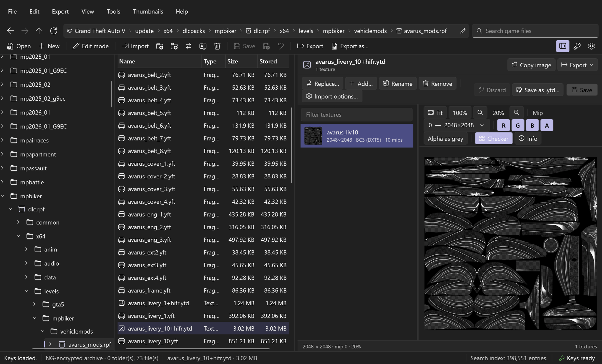Collapse the dlc.rpf tree node
Screen dimensions: 602x364
pos(11,209)
